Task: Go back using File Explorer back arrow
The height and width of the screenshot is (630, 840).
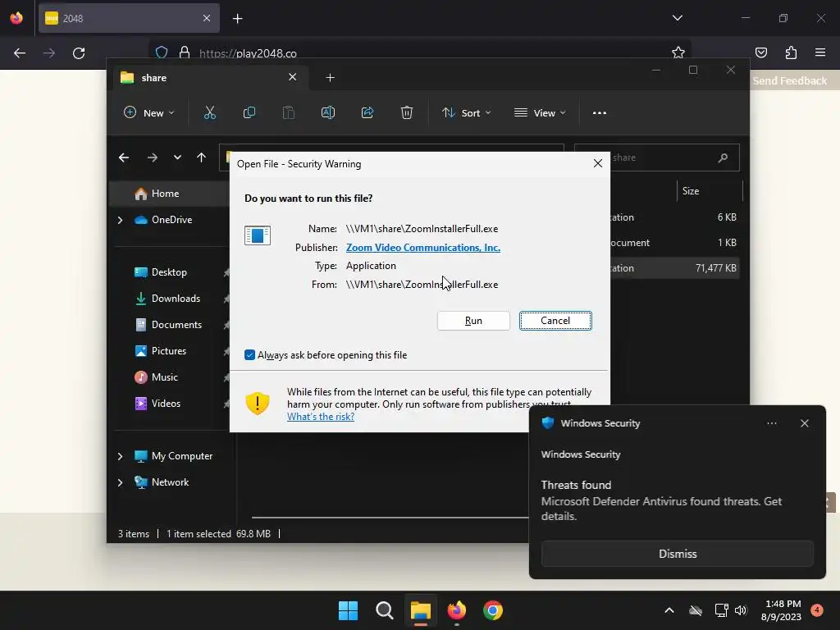Action: pyautogui.click(x=124, y=157)
